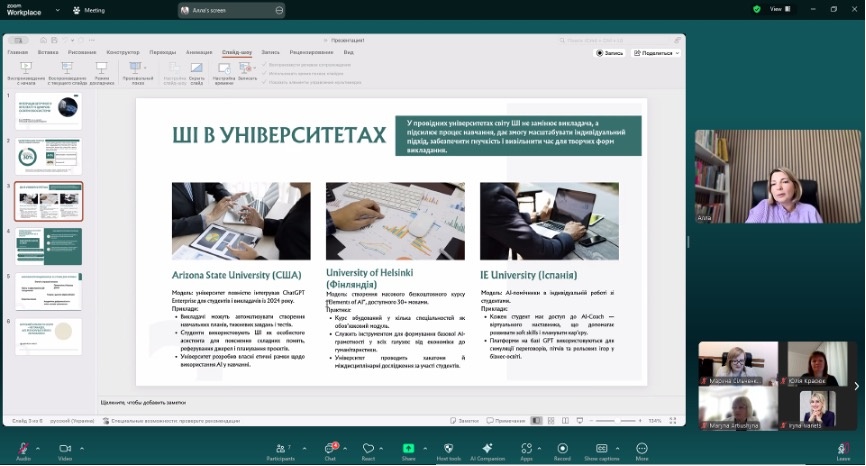Open the Поделиться share dropdown
This screenshot has width=866, height=466.
[x=656, y=53]
